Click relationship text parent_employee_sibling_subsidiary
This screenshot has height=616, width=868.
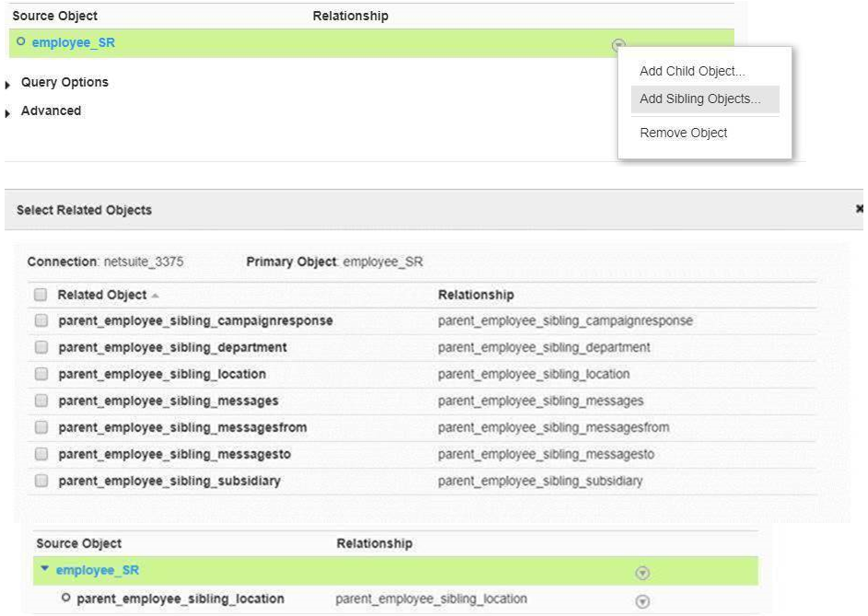[540, 481]
